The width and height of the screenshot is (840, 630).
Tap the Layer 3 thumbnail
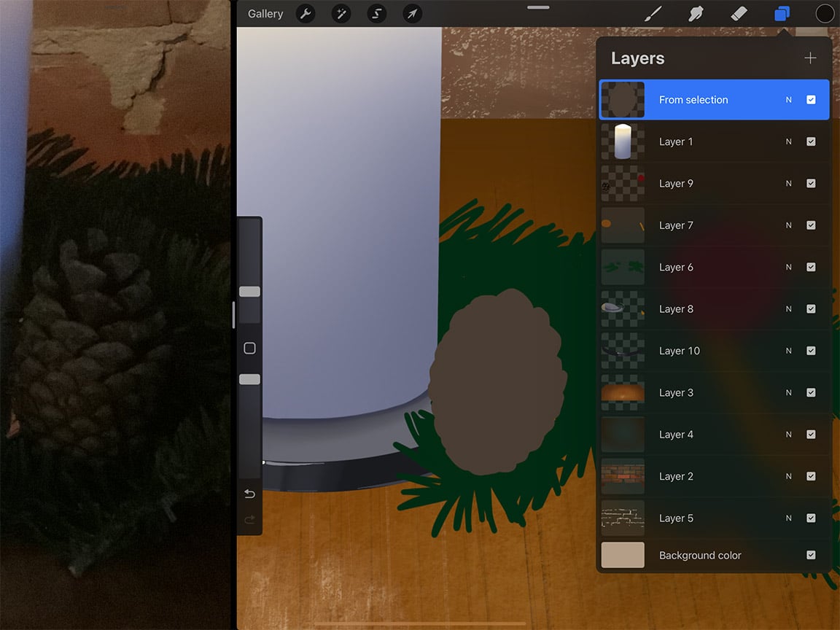pos(623,392)
